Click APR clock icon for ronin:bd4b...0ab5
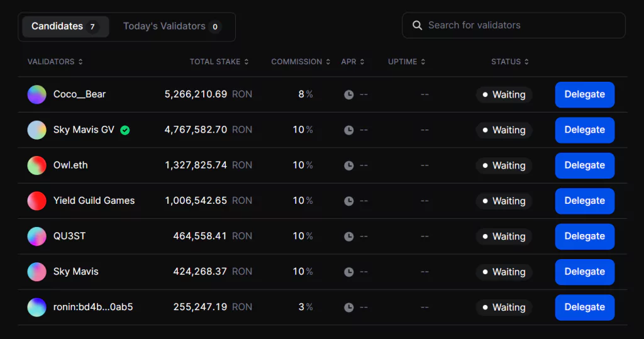644x339 pixels. point(348,308)
